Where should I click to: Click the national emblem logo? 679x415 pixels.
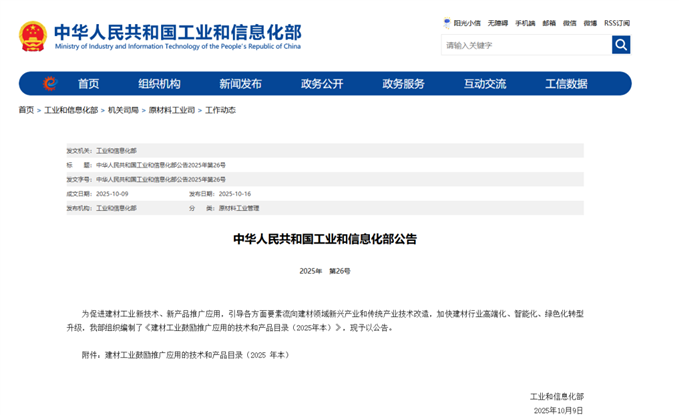pyautogui.click(x=32, y=36)
